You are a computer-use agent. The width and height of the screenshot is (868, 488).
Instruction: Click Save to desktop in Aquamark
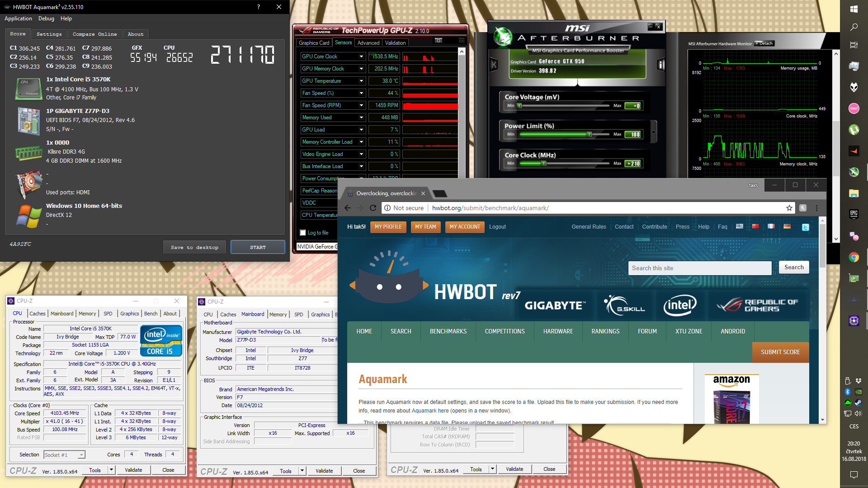194,247
